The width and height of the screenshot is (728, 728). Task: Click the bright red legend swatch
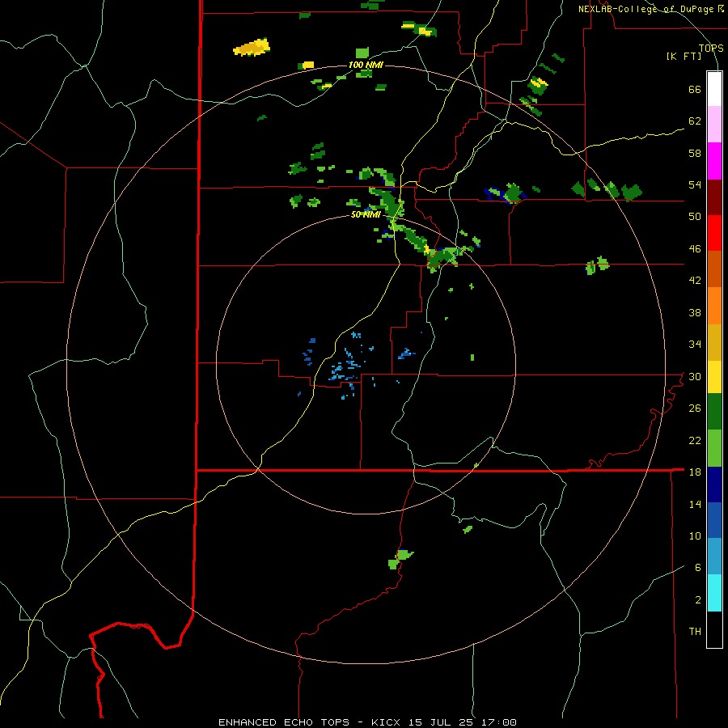click(x=714, y=233)
